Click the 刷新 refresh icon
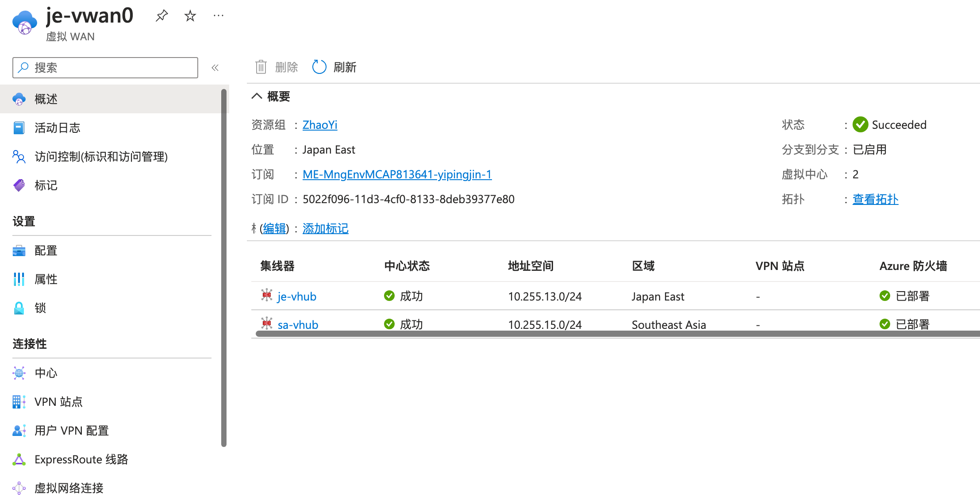The height and width of the screenshot is (501, 980). 319,67
